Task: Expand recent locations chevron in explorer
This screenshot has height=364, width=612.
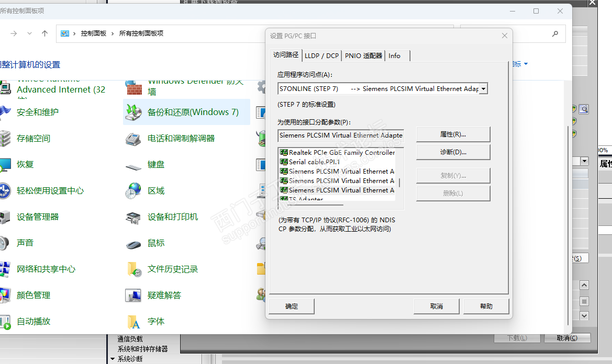Action: [30, 33]
